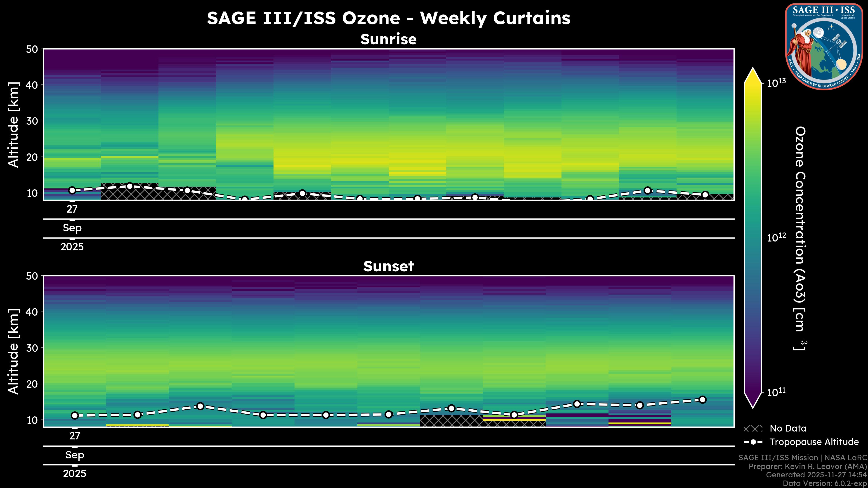Click the first Sunrise tropopause marker
868x488 pixels.
click(x=72, y=190)
